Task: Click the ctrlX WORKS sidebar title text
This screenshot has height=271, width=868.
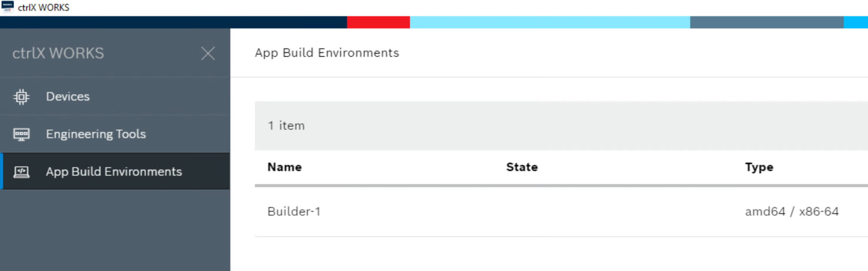Action: click(x=58, y=53)
